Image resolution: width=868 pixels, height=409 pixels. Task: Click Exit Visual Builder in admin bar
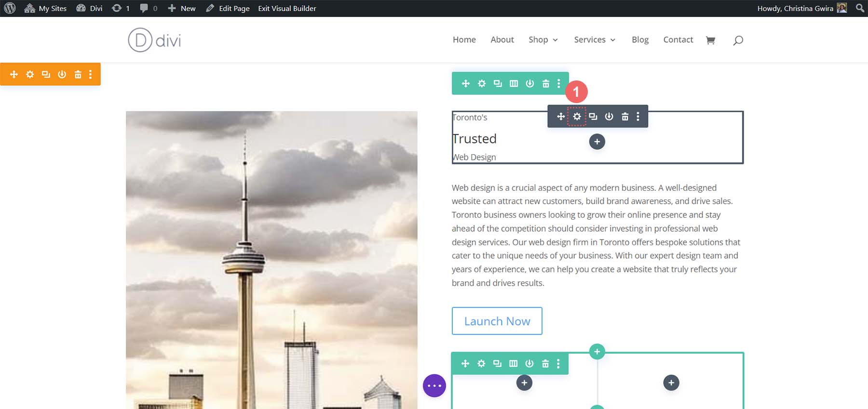click(287, 8)
